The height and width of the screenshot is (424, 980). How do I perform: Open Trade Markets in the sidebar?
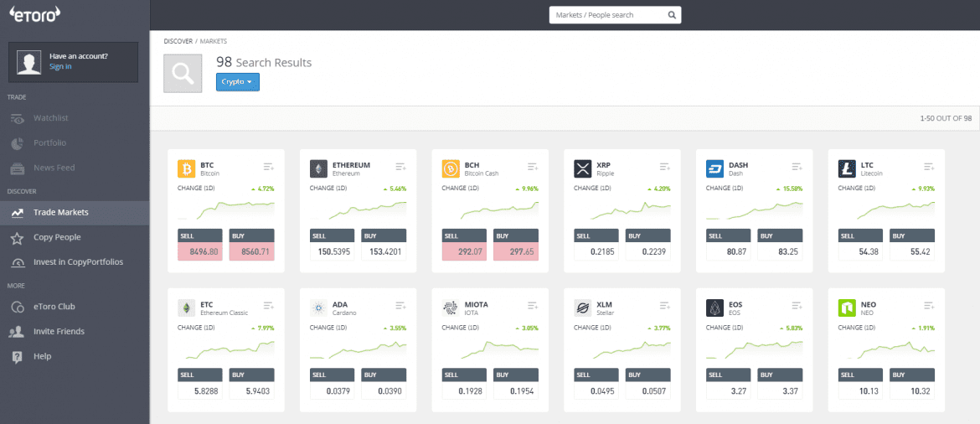point(60,213)
